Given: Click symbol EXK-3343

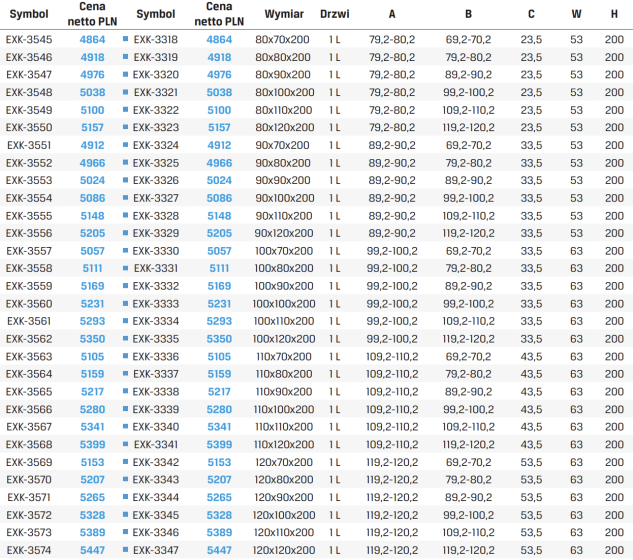Looking at the screenshot, I should click(156, 480).
